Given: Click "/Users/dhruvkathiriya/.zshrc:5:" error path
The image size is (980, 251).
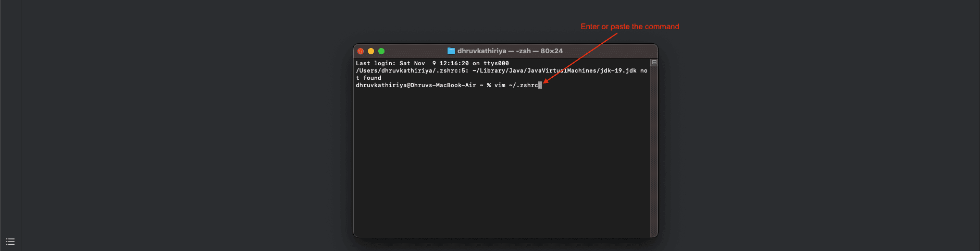Looking at the screenshot, I should tap(412, 71).
